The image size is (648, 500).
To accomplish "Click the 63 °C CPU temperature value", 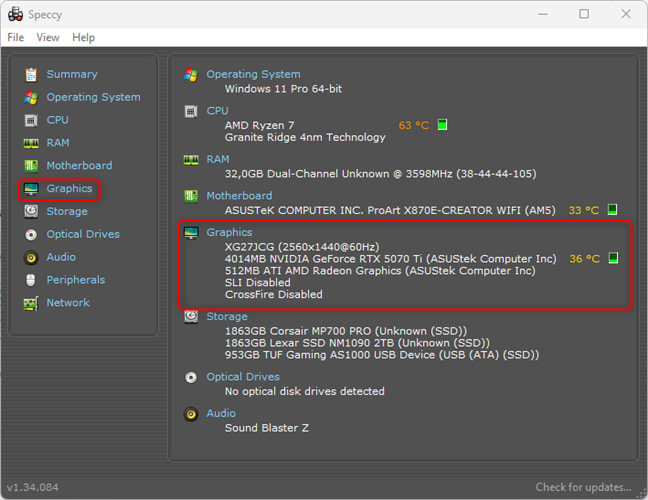I will (414, 125).
